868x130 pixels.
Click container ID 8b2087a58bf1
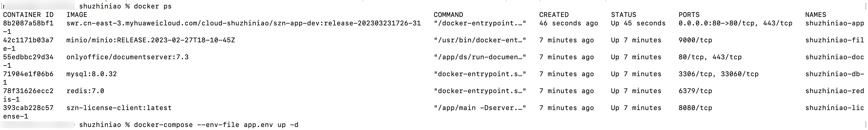point(28,23)
